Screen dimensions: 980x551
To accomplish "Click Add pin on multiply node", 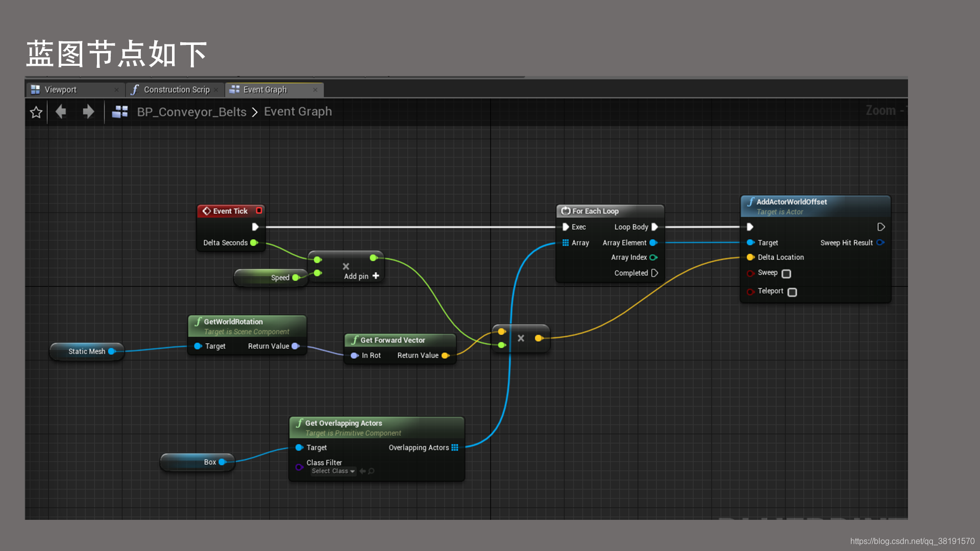I will tap(361, 276).
